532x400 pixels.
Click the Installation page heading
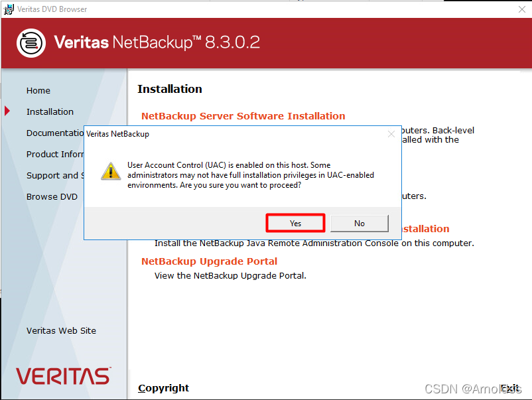170,89
